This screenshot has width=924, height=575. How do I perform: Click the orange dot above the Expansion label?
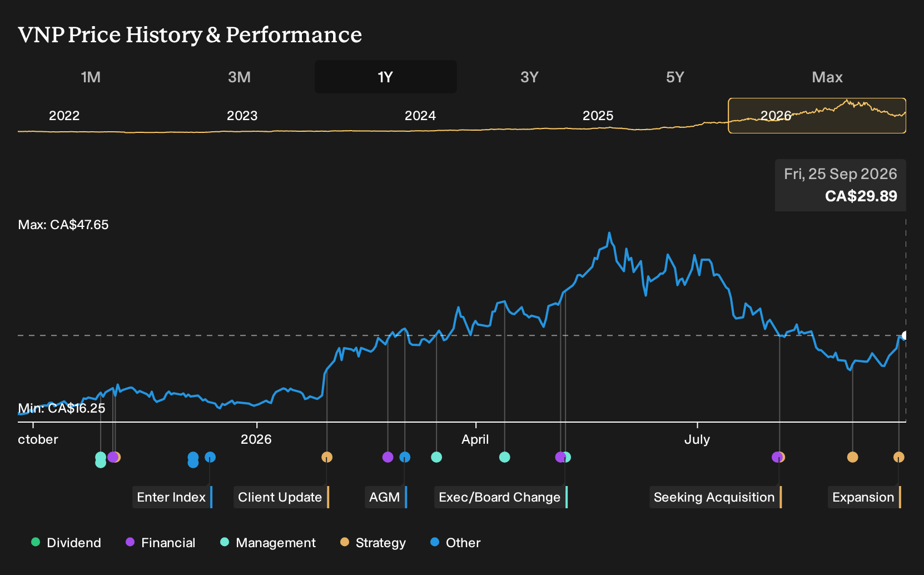(899, 457)
